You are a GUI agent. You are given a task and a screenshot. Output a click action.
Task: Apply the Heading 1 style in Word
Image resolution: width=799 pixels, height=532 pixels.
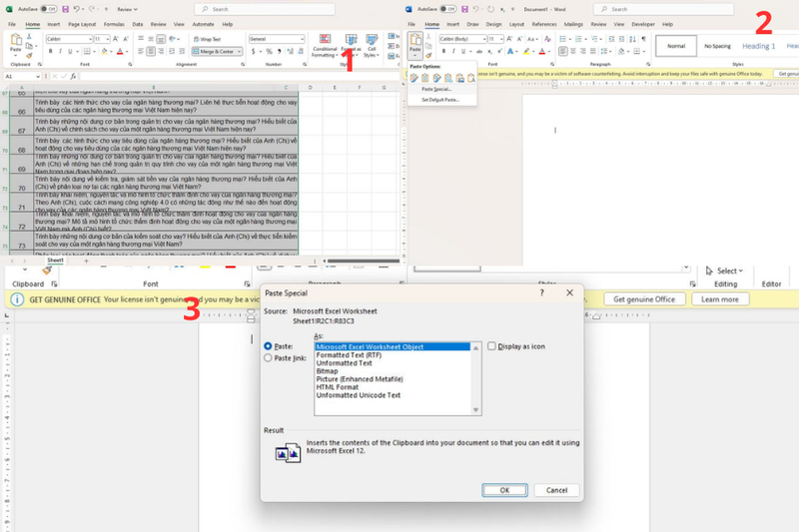(758, 46)
